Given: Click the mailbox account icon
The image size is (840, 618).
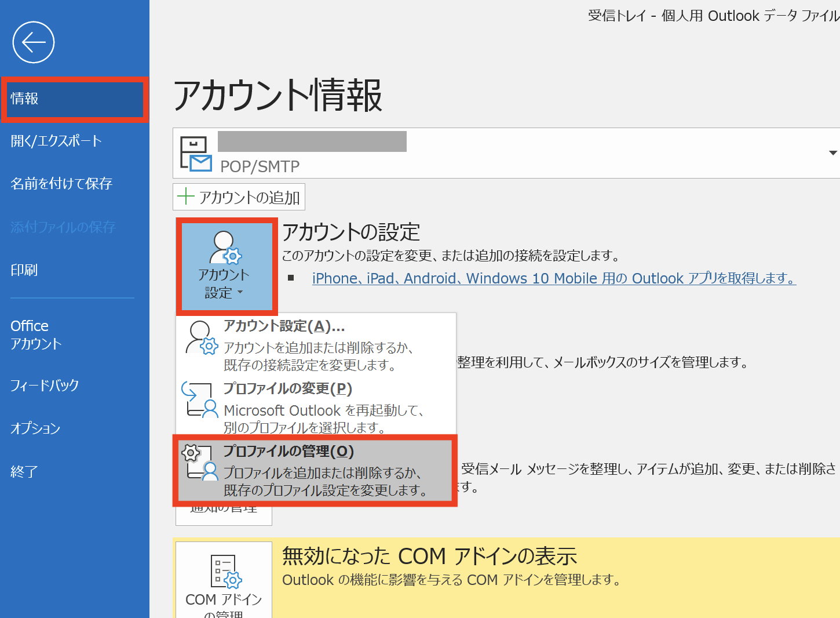Looking at the screenshot, I should click(x=195, y=154).
